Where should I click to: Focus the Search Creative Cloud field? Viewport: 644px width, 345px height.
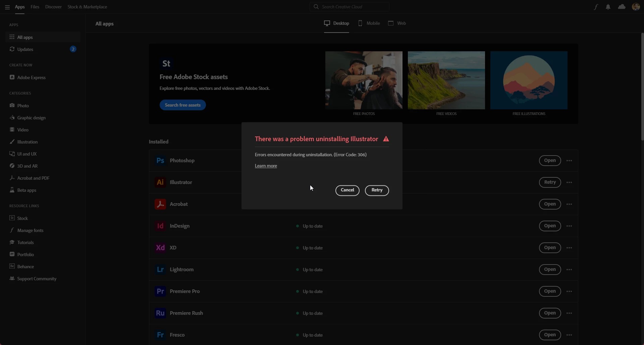click(350, 7)
